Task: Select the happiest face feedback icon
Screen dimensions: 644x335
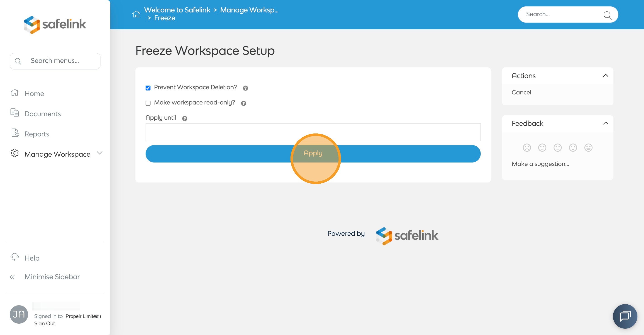Action: pos(588,148)
